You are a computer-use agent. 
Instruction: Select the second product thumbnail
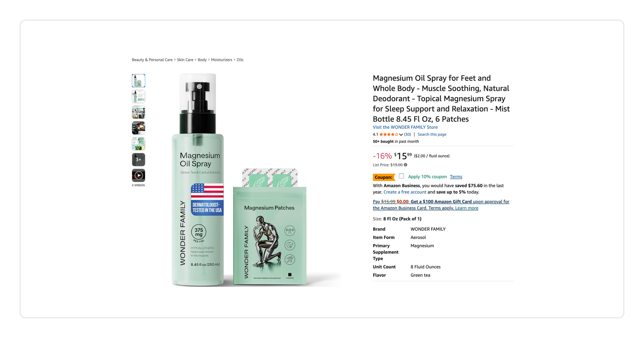(x=138, y=97)
